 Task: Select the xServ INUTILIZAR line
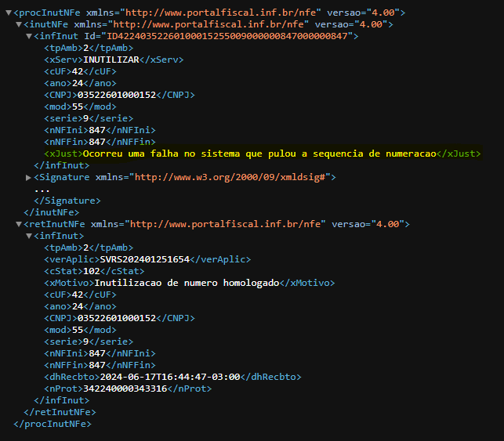[114, 60]
